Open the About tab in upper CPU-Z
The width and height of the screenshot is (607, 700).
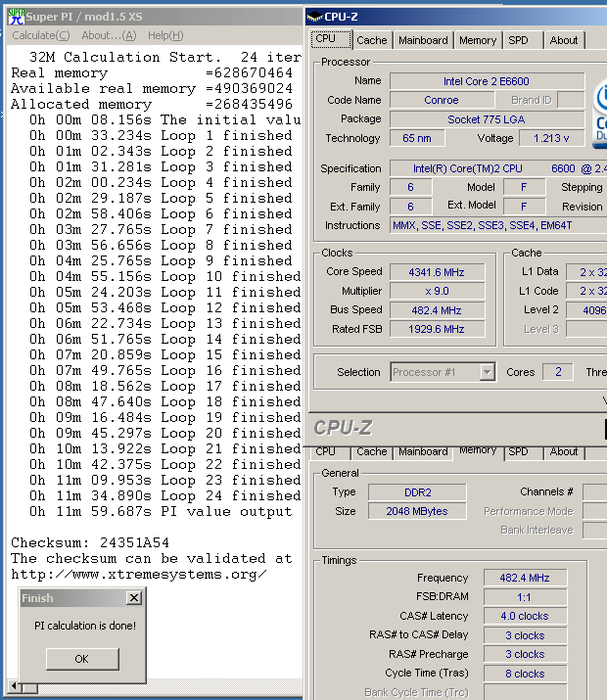[564, 40]
